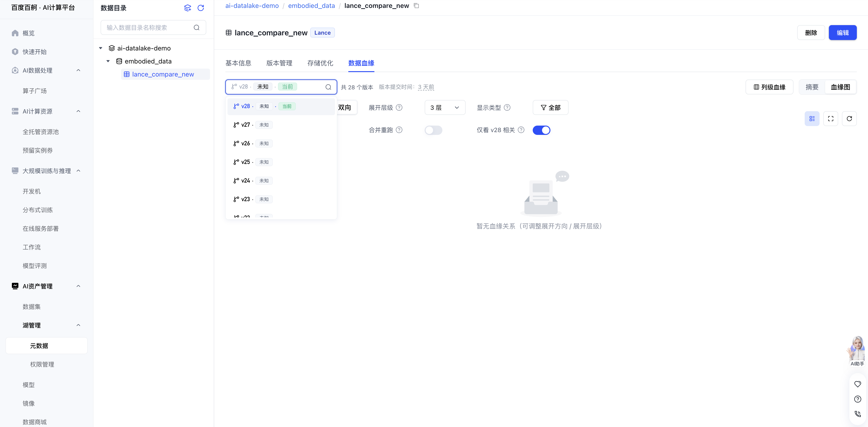Select lance_compare_new in the catalog tree
This screenshot has width=868, height=427.
tap(165, 74)
